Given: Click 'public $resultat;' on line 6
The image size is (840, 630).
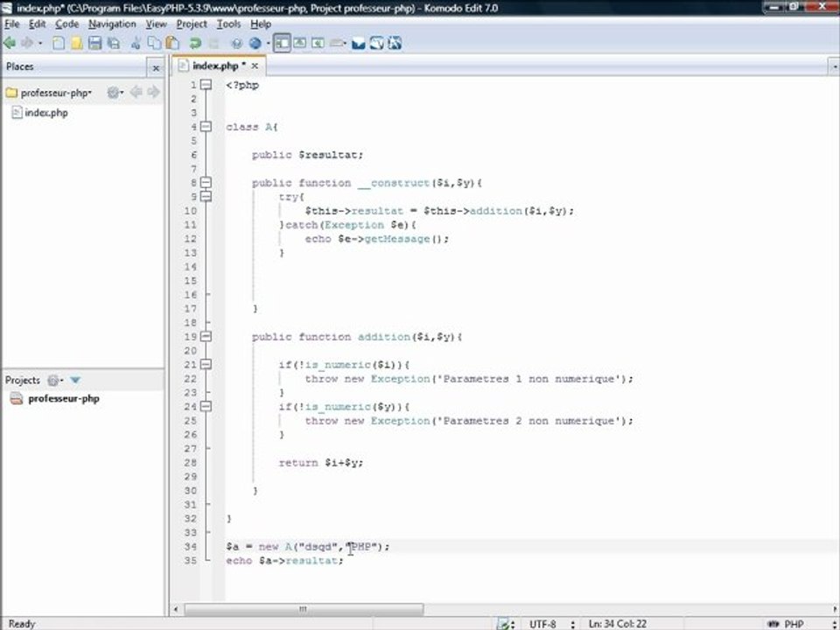Looking at the screenshot, I should click(307, 155).
